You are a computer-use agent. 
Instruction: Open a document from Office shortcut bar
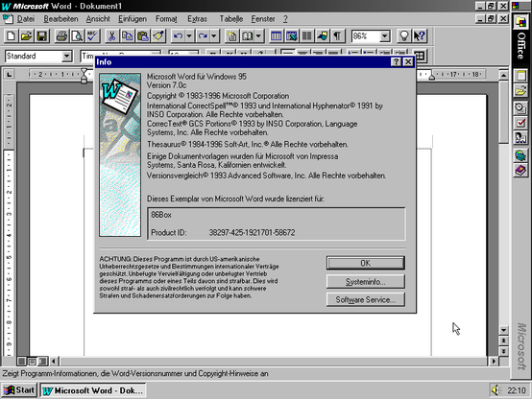(520, 91)
